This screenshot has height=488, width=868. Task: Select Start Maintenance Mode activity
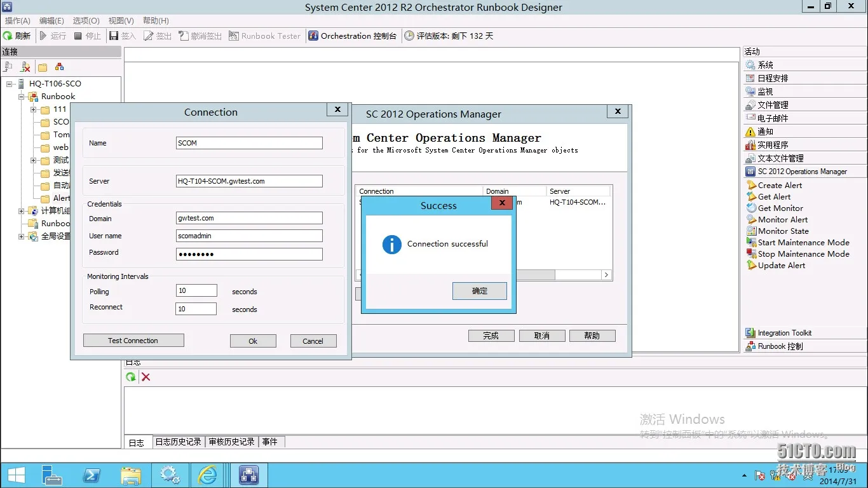click(x=797, y=243)
